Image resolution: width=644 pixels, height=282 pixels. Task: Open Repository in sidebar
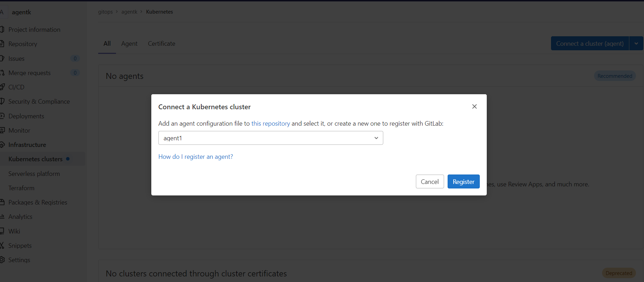[23, 44]
